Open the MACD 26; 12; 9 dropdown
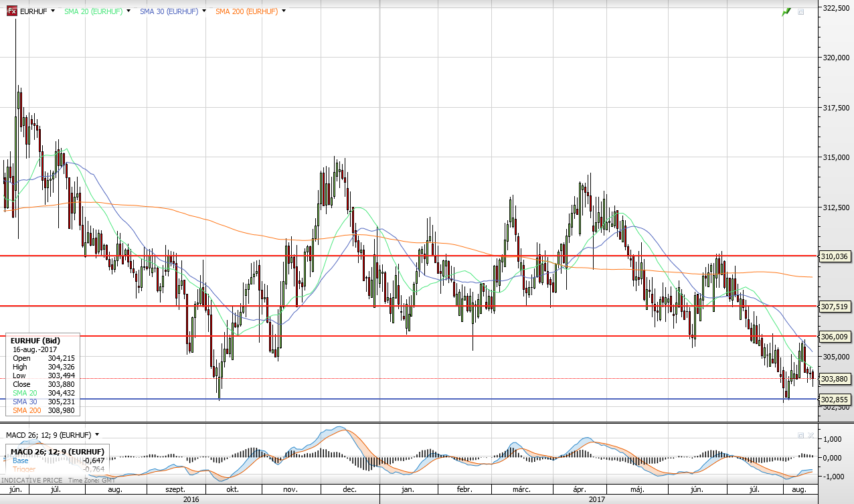Image resolution: width=854 pixels, height=504 pixels. [97, 435]
